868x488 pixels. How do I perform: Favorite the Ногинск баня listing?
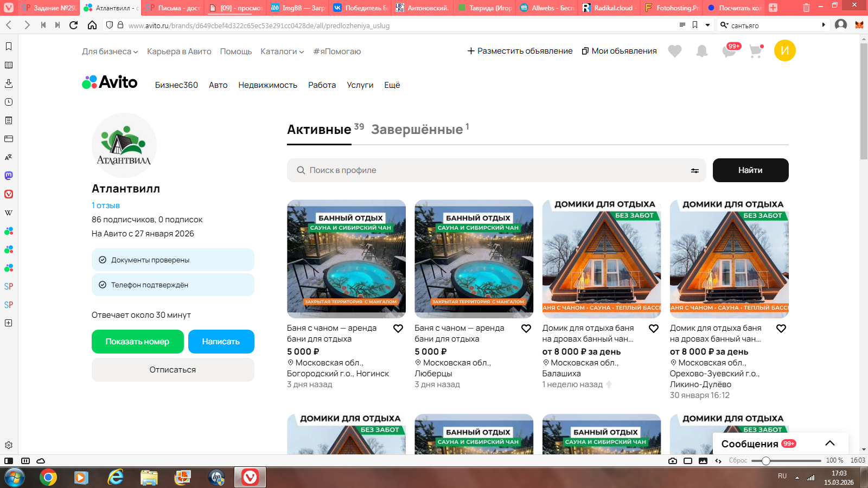click(x=398, y=329)
